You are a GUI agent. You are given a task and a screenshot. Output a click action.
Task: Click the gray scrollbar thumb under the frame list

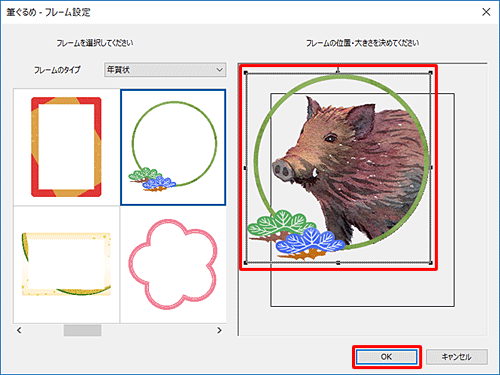pyautogui.click(x=82, y=330)
